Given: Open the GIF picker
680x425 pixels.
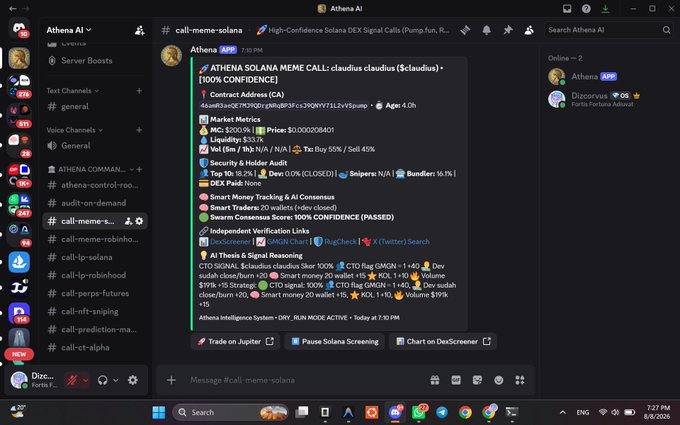Looking at the screenshot, I should [456, 380].
